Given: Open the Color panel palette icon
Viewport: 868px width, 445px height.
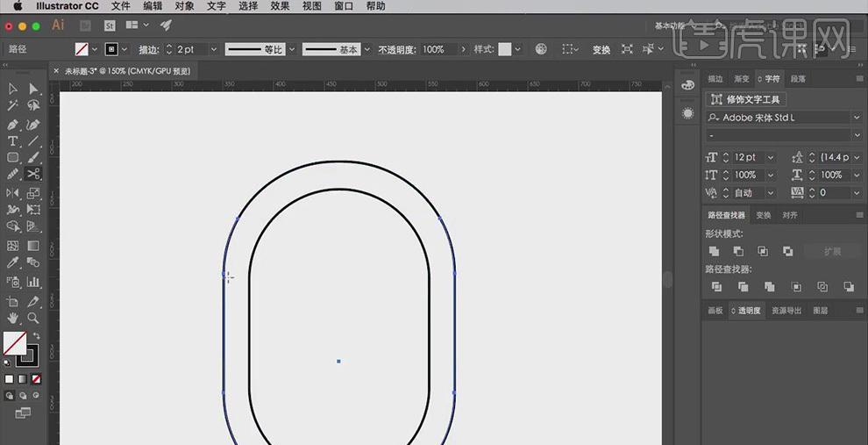Looking at the screenshot, I should pyautogui.click(x=687, y=85).
